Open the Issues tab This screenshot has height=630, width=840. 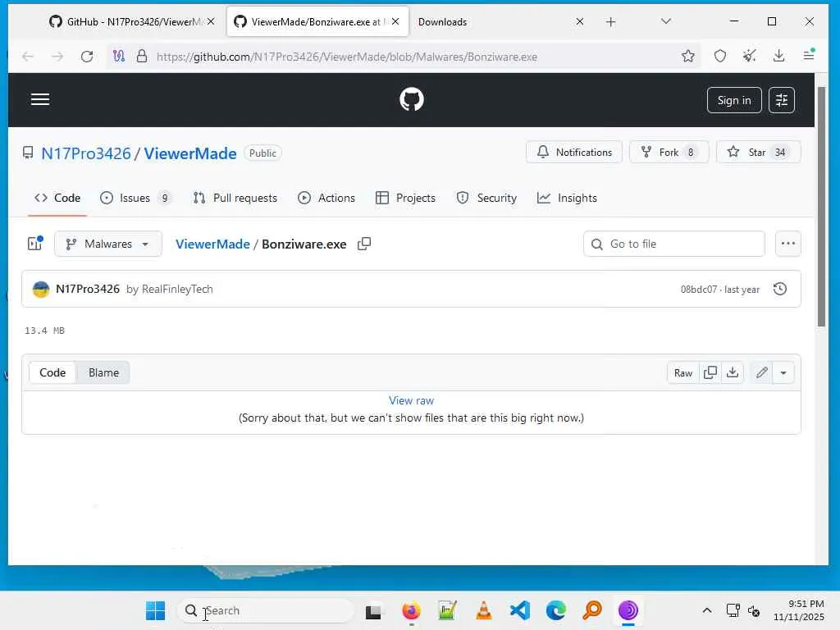pyautogui.click(x=135, y=199)
